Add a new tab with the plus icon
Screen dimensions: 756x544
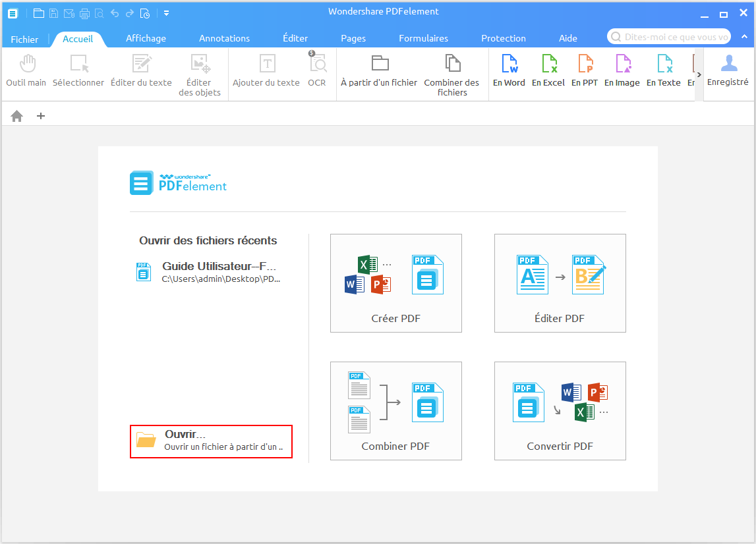[x=41, y=116]
